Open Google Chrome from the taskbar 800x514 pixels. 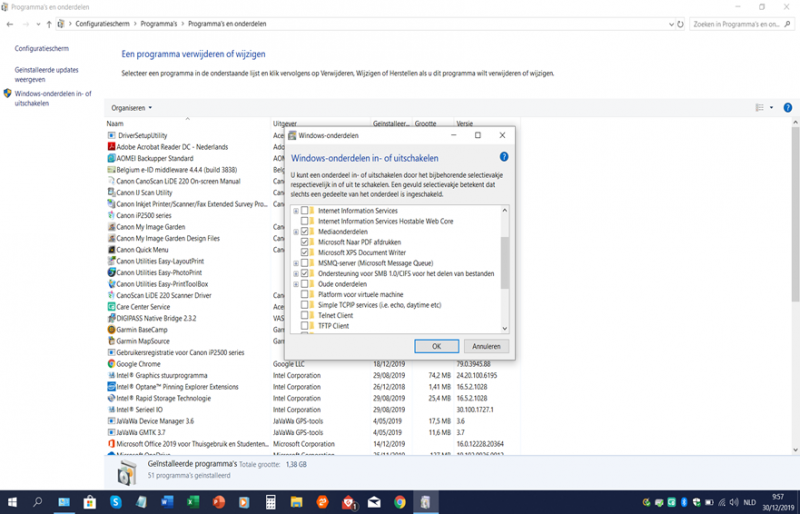point(400,501)
